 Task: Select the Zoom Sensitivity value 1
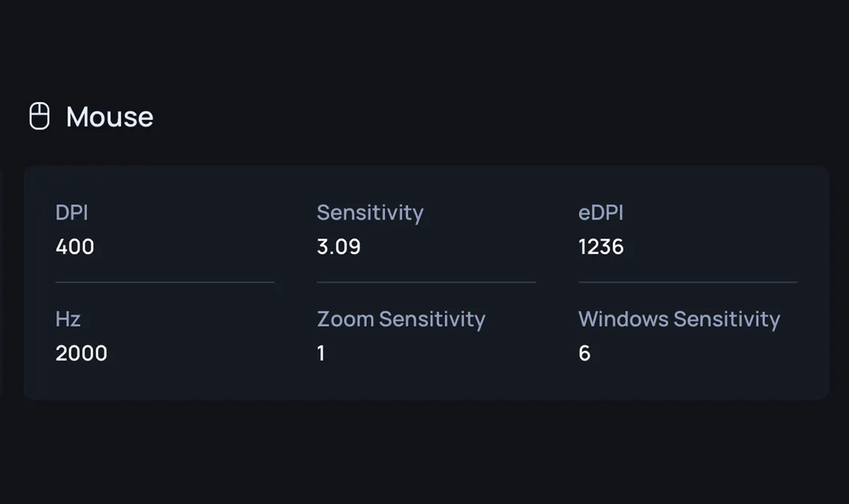click(321, 353)
